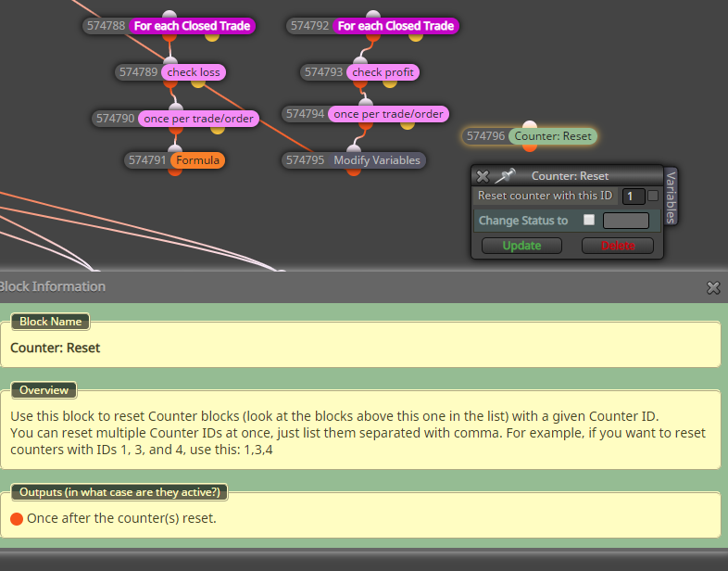Open the Variables side tab

click(x=671, y=197)
